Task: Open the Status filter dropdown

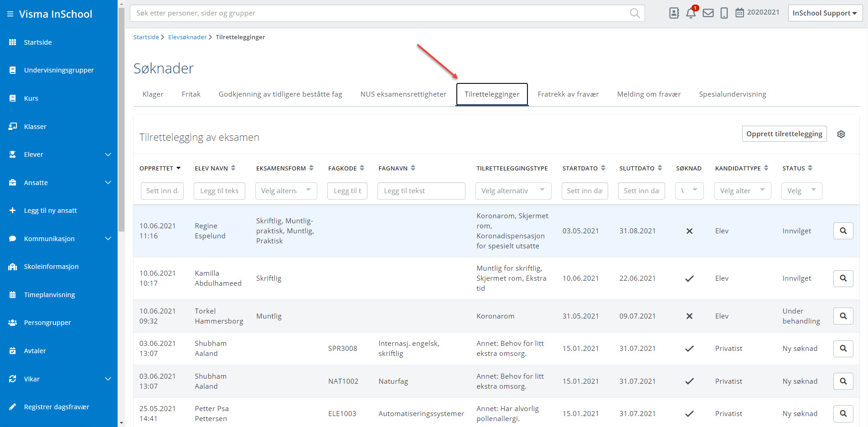Action: 801,191
